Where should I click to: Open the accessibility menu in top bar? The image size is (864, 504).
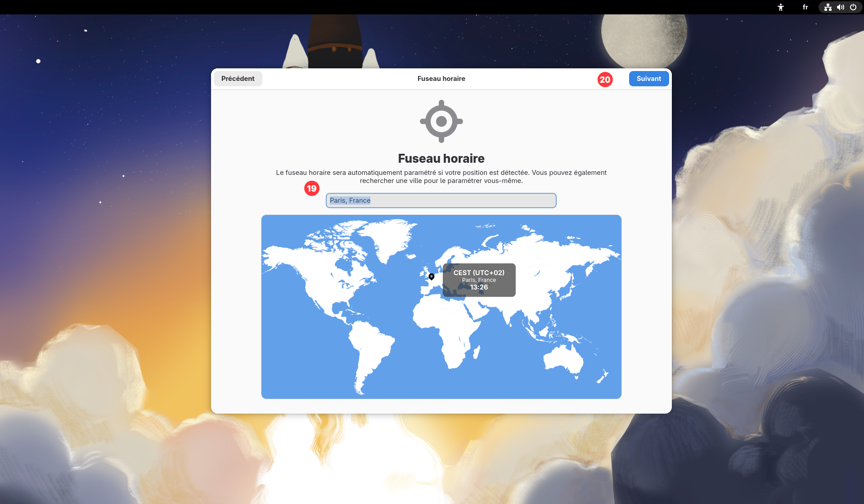point(781,7)
